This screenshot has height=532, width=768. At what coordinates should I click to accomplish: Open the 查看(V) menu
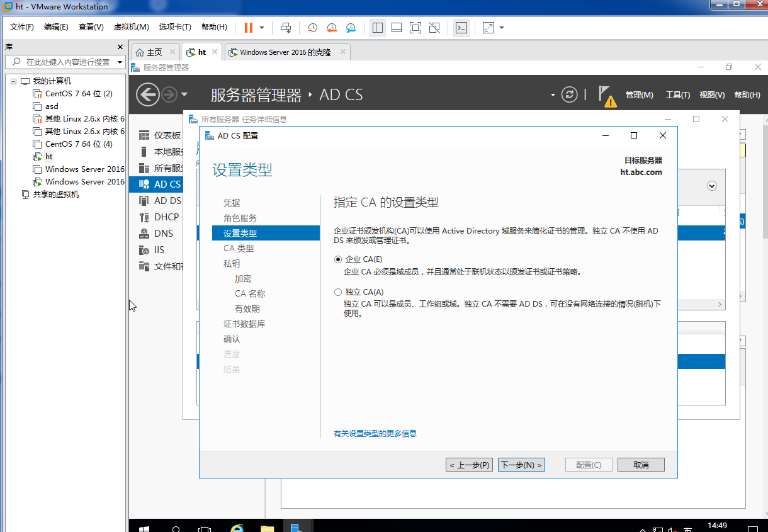click(91, 27)
